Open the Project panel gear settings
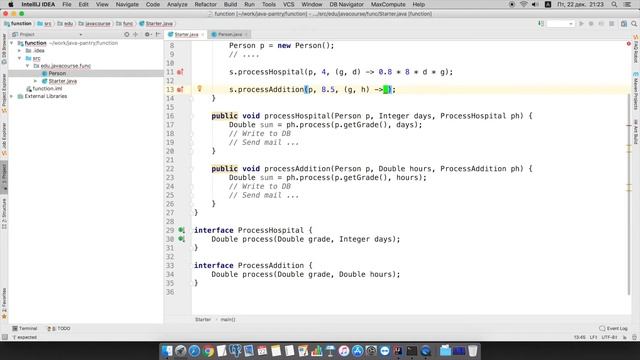Image resolution: width=640 pixels, height=360 pixels. point(147,34)
